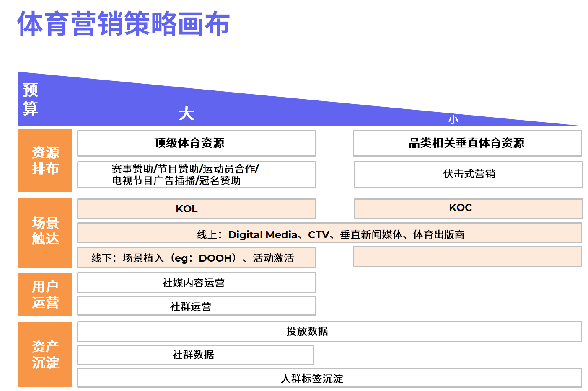
Task: Select the 资产沉淀 sidebar label
Action: click(44, 354)
